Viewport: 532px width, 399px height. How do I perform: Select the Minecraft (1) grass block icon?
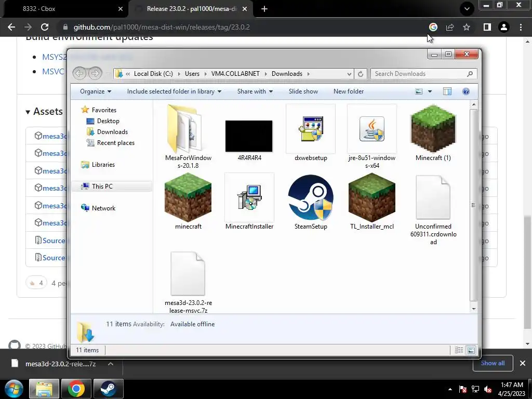pyautogui.click(x=433, y=128)
